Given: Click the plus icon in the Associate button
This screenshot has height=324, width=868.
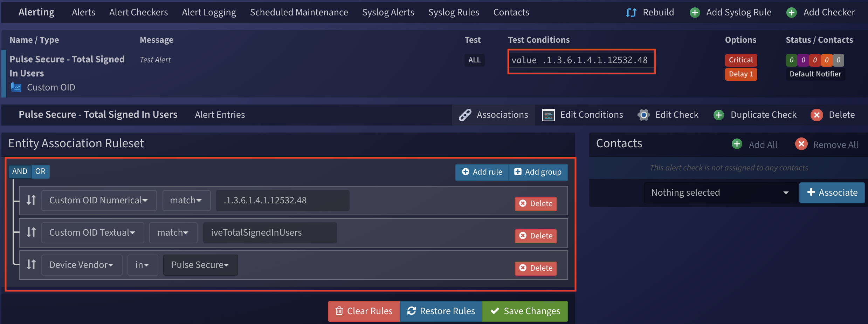Looking at the screenshot, I should pos(811,192).
